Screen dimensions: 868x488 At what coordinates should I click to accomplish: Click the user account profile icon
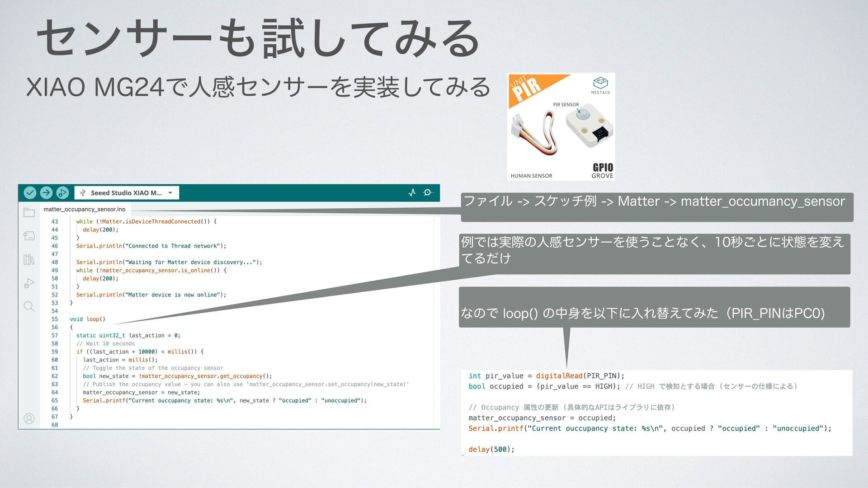[29, 419]
